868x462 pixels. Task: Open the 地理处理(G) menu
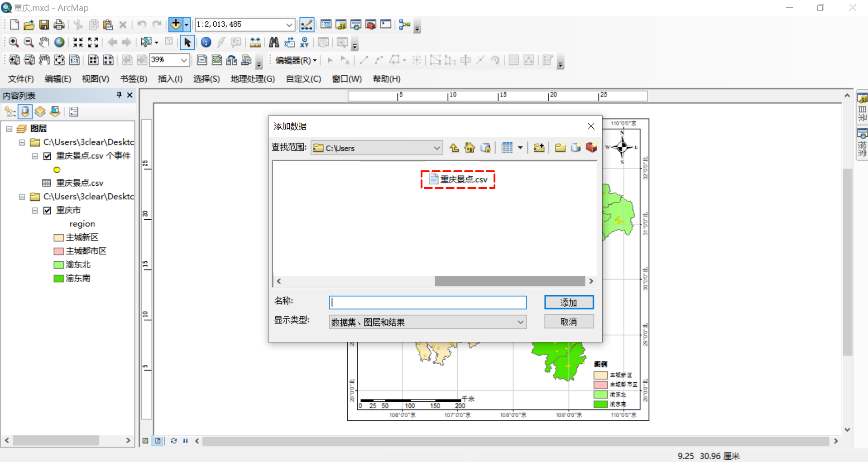coord(252,79)
